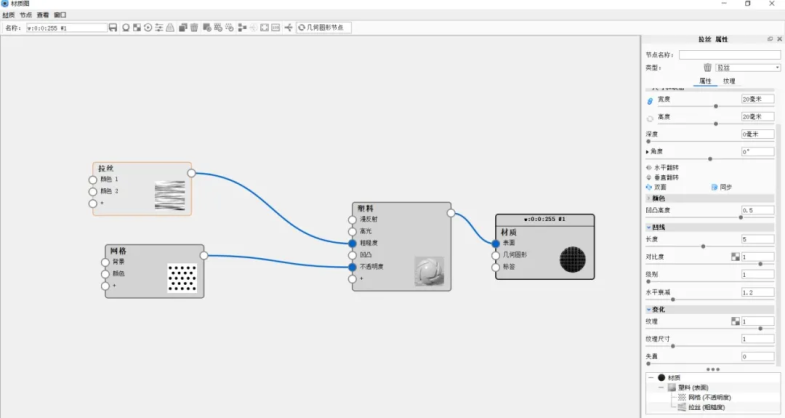This screenshot has width=785, height=418.
Task: Click the trash can delete icon in toolbar
Action: (x=194, y=27)
